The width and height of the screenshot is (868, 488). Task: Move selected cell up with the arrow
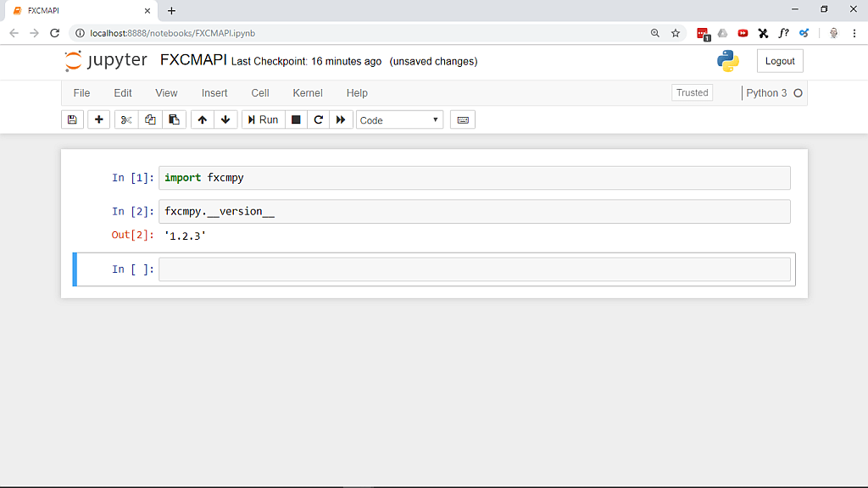[203, 119]
